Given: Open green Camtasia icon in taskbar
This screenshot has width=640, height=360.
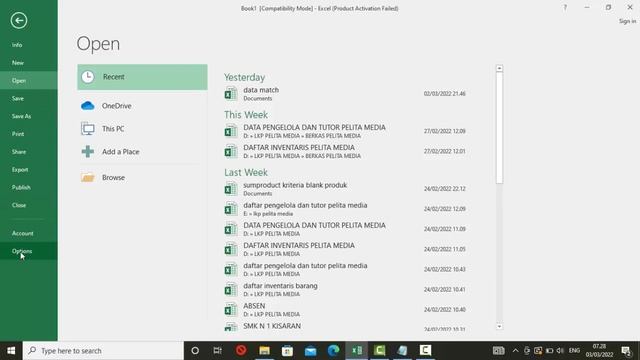Looking at the screenshot, I should [x=380, y=351].
